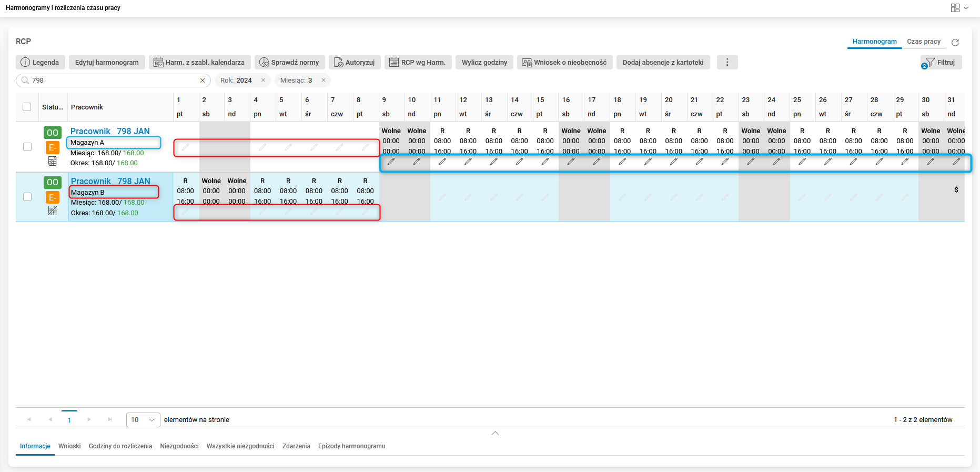Open the layout switcher icon in the title bar
This screenshot has height=472, width=980.
tap(955, 8)
